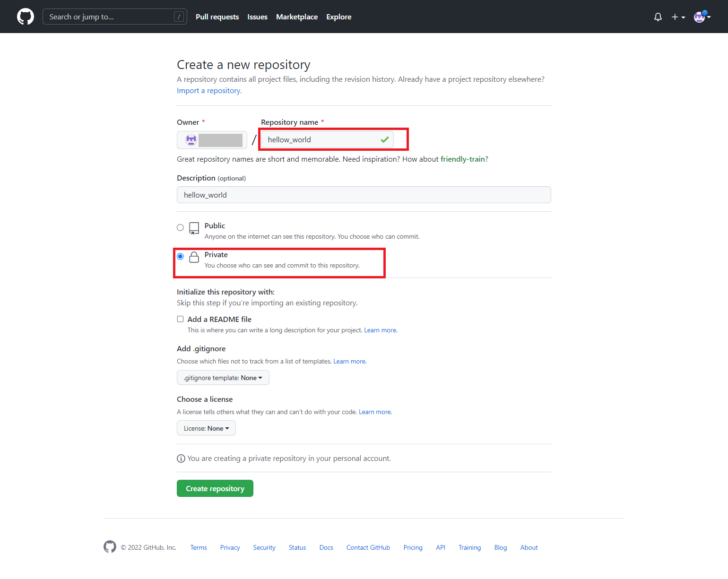Viewport: 728px width, 579px height.
Task: Click the footer GitHub logo
Action: (110, 547)
